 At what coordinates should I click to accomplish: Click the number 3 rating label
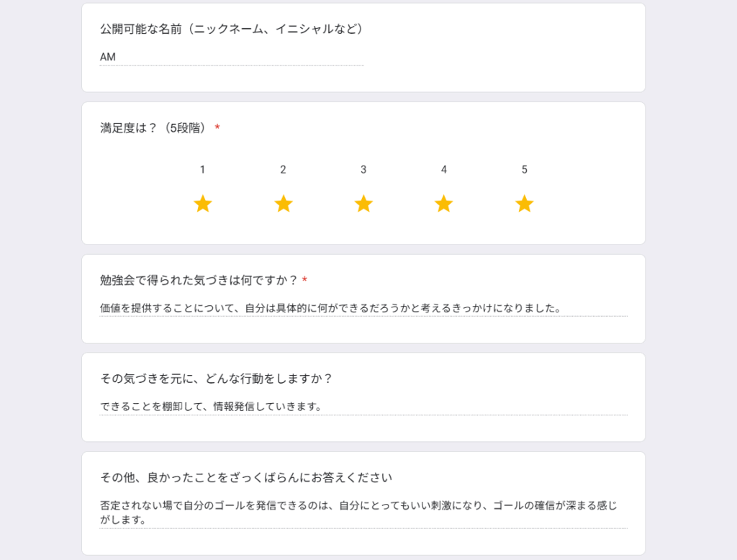click(363, 170)
